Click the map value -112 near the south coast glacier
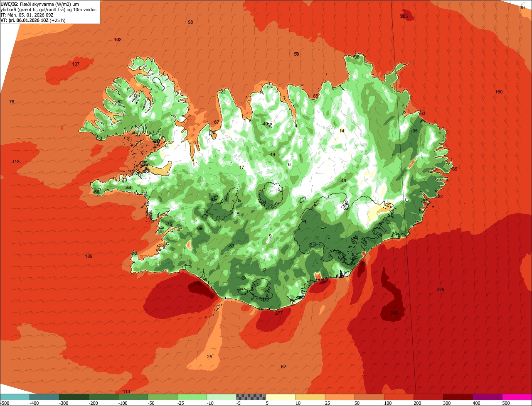The image size is (532, 406). 265,299
